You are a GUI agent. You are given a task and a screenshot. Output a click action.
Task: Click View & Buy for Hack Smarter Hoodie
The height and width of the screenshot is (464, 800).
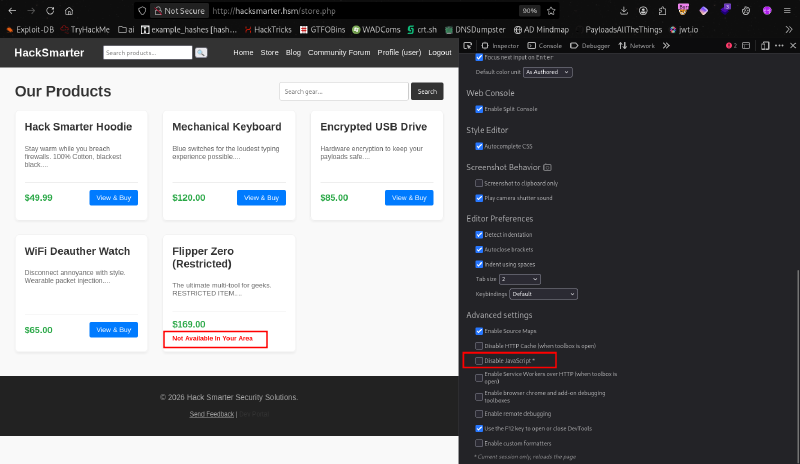[114, 198]
